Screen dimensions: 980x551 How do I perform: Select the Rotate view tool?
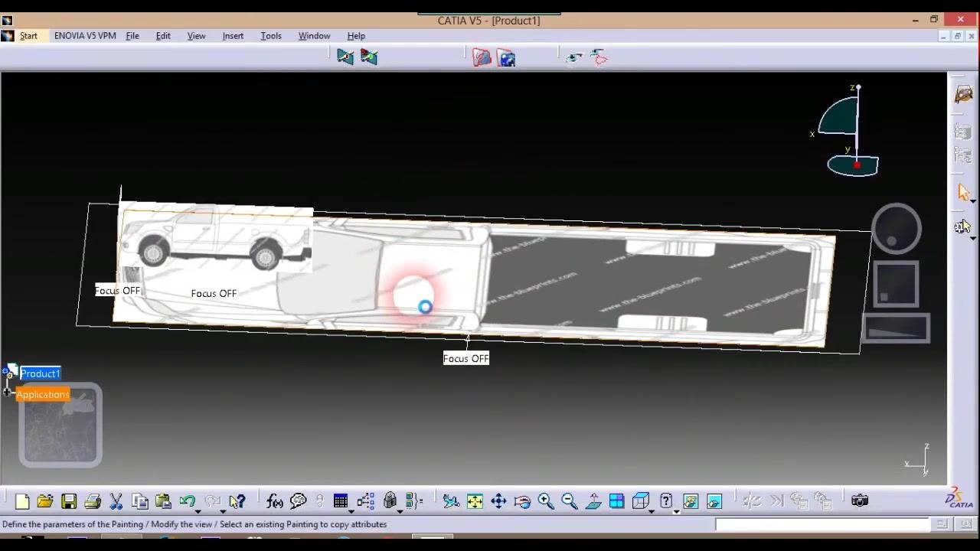(522, 501)
